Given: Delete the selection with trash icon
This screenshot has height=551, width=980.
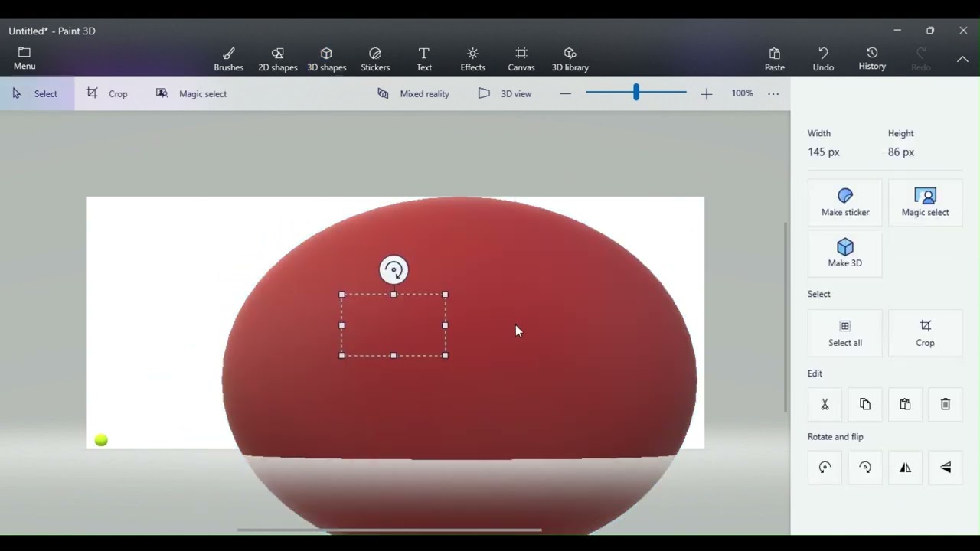Looking at the screenshot, I should pyautogui.click(x=946, y=404).
